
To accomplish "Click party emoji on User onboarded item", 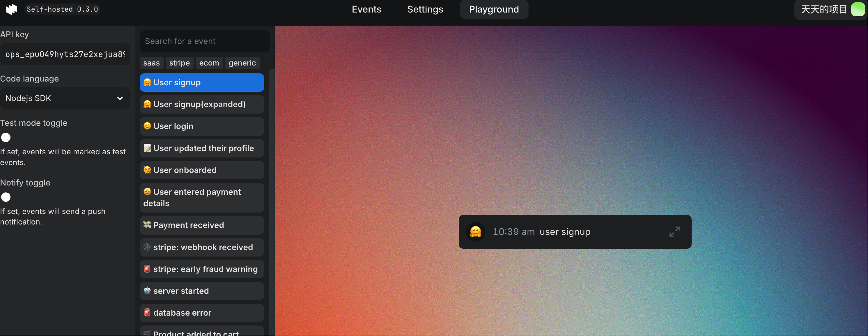I will pyautogui.click(x=147, y=170).
